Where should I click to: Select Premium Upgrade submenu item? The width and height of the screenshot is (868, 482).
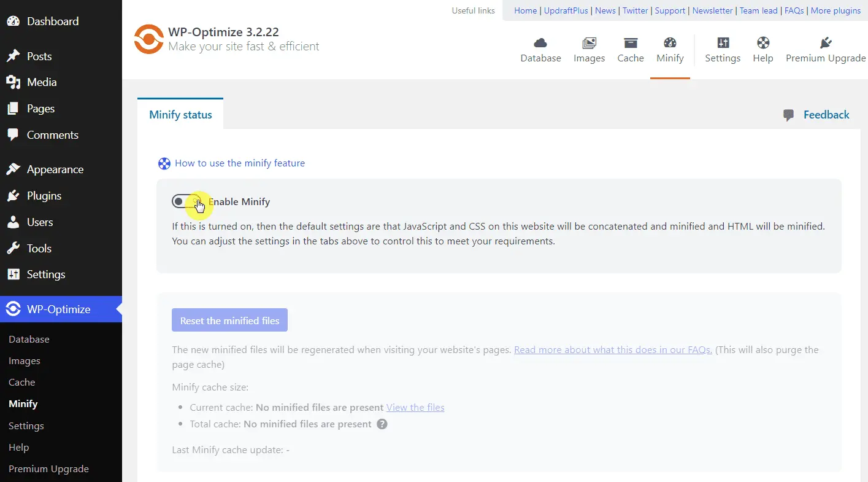[48, 469]
